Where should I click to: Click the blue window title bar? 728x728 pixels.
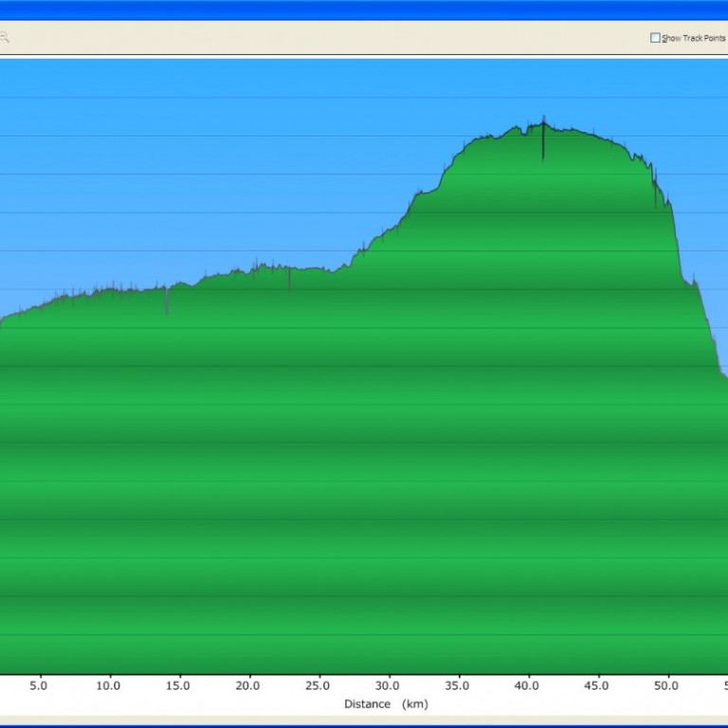click(x=364, y=9)
